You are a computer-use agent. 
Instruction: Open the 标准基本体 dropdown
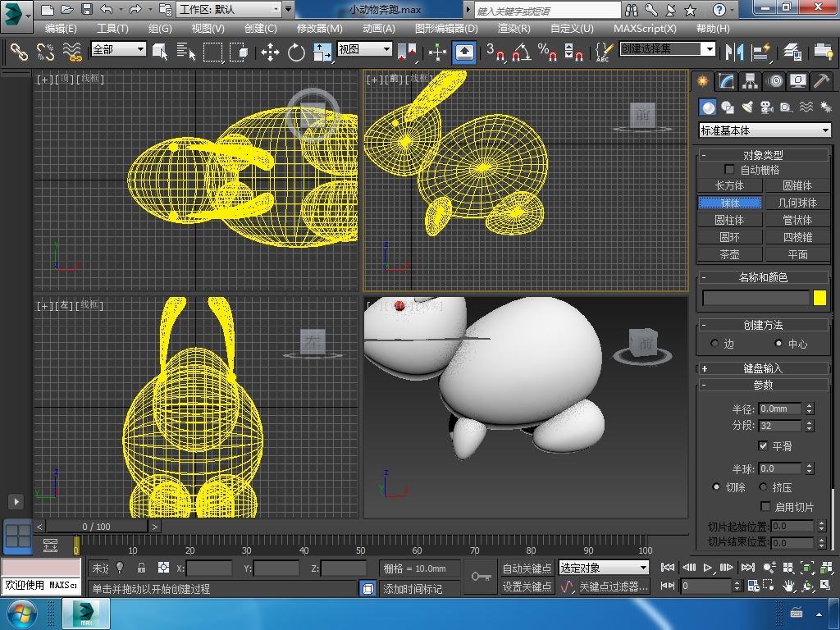(x=765, y=130)
